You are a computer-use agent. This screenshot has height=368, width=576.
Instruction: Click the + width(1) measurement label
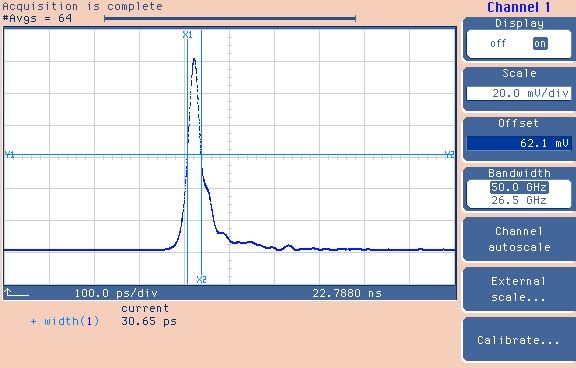pyautogui.click(x=65, y=321)
